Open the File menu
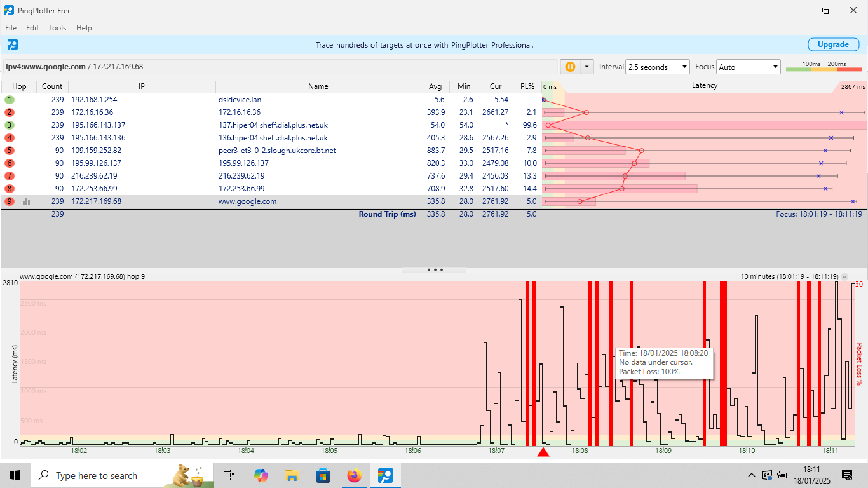The image size is (868, 488). (10, 27)
